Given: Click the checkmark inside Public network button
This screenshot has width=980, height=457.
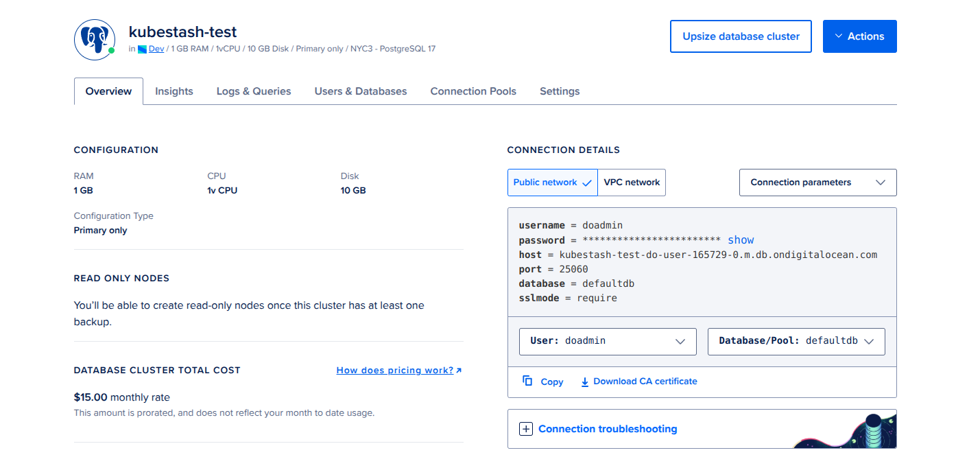Looking at the screenshot, I should [x=586, y=183].
